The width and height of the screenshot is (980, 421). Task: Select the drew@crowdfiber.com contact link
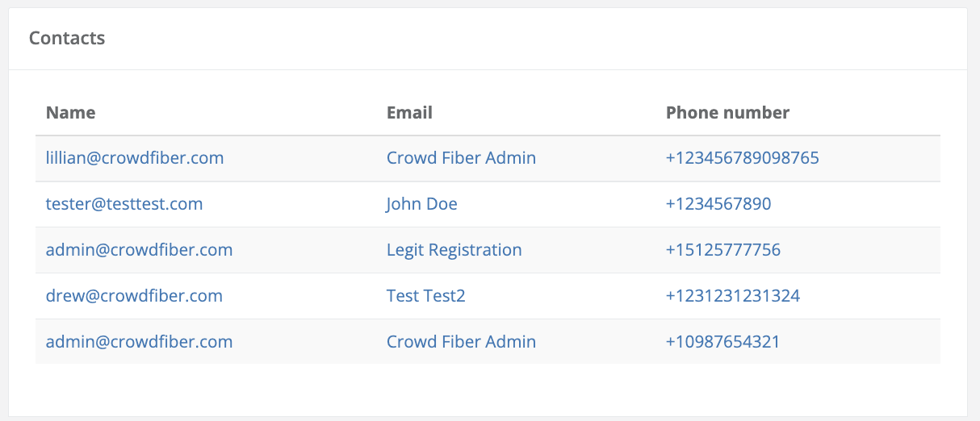[x=134, y=296]
